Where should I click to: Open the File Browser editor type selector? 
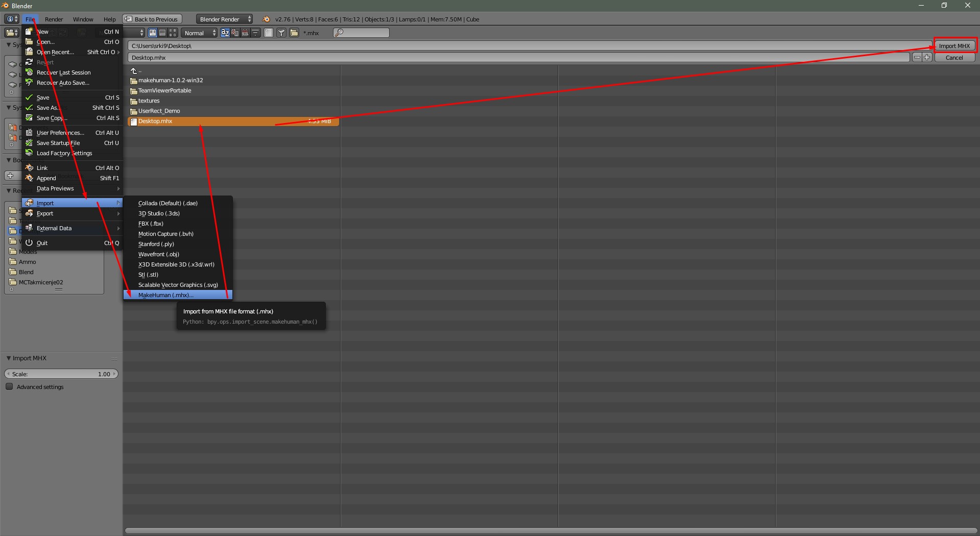pos(12,33)
